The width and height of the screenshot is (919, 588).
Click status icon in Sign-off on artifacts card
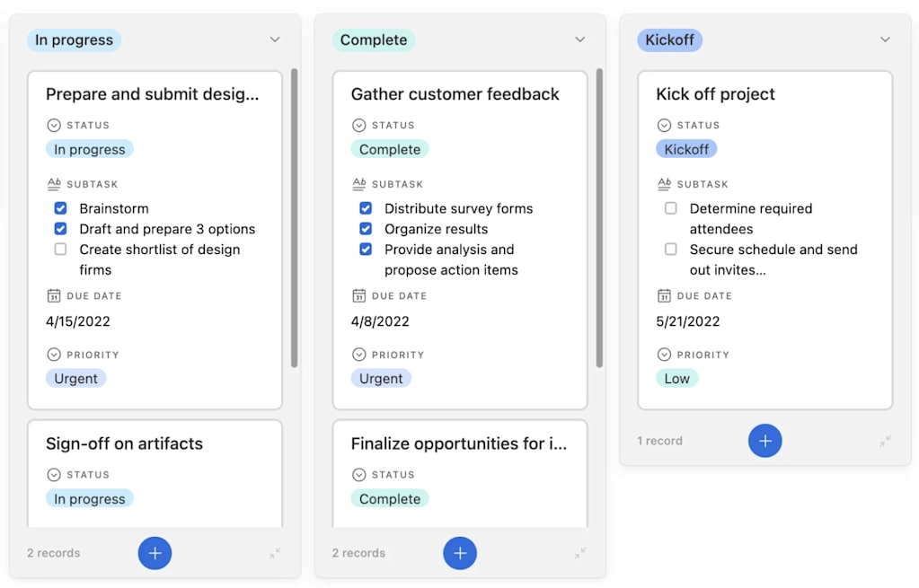click(x=54, y=474)
